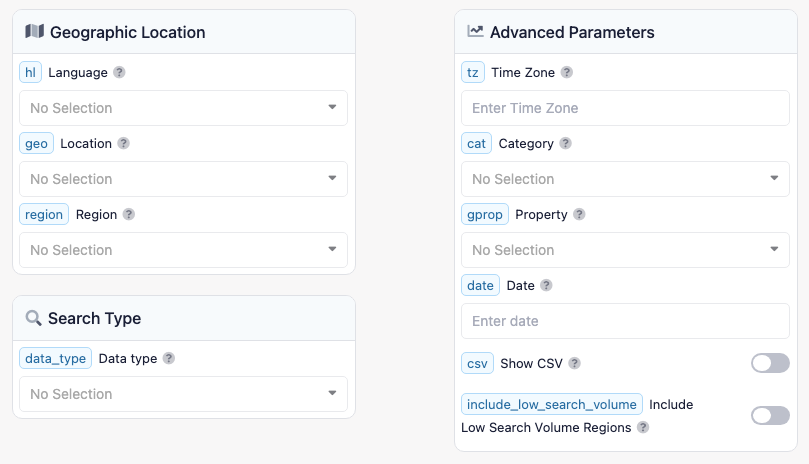Viewport: 809px width, 464px height.
Task: Click the Show CSV help icon
Action: [575, 364]
